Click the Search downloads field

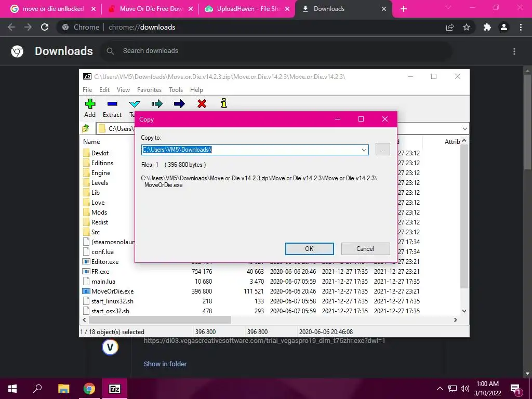276,51
